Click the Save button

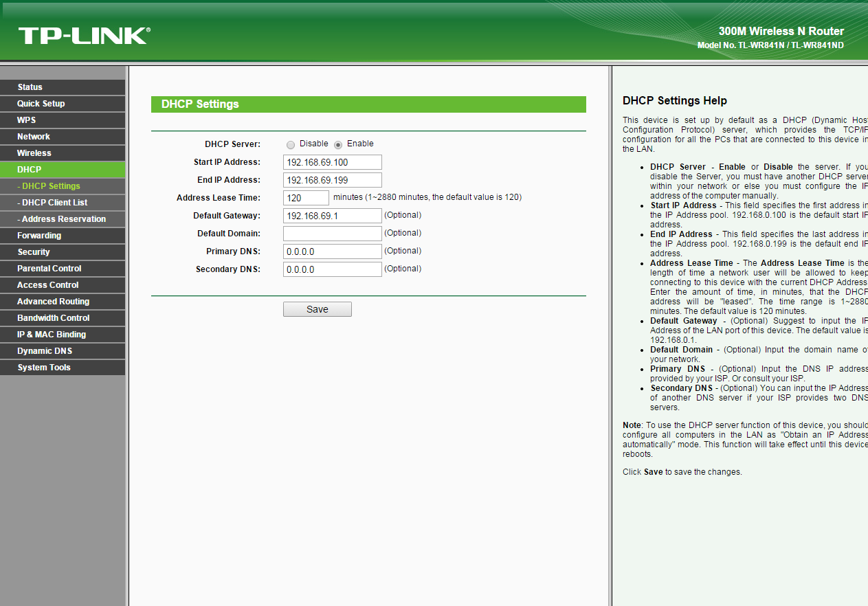point(317,309)
